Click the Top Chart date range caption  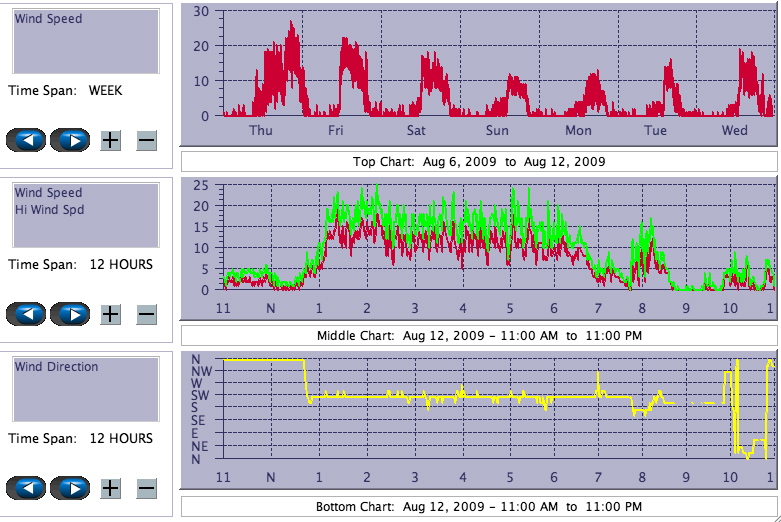click(479, 162)
